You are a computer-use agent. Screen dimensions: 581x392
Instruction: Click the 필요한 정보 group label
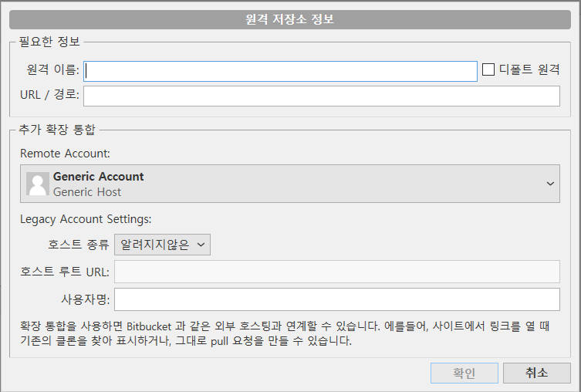(x=49, y=42)
